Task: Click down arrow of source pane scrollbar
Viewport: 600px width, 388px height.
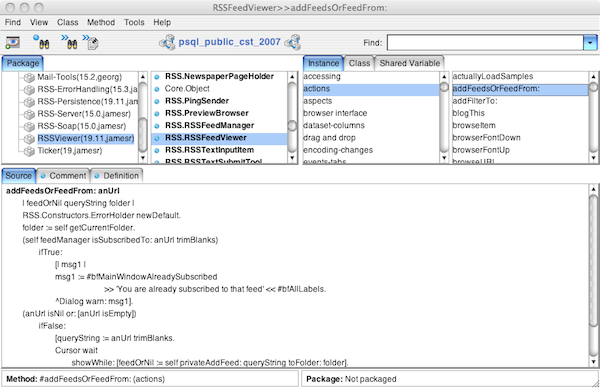Action: pyautogui.click(x=593, y=362)
